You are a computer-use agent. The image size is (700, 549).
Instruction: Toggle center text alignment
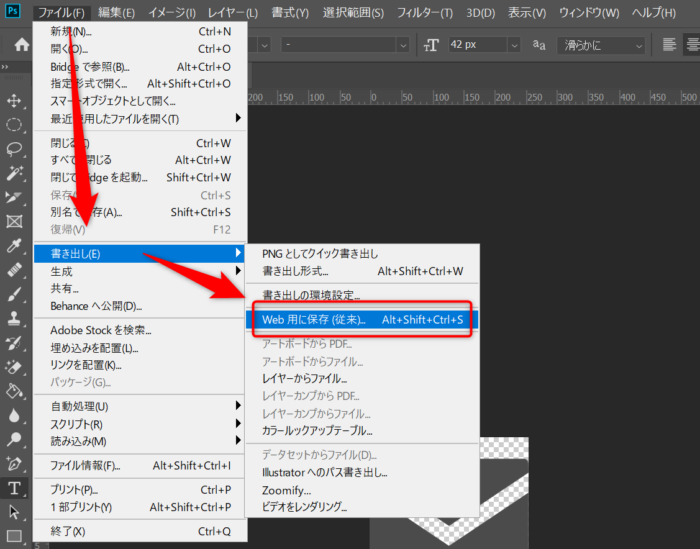tap(693, 45)
